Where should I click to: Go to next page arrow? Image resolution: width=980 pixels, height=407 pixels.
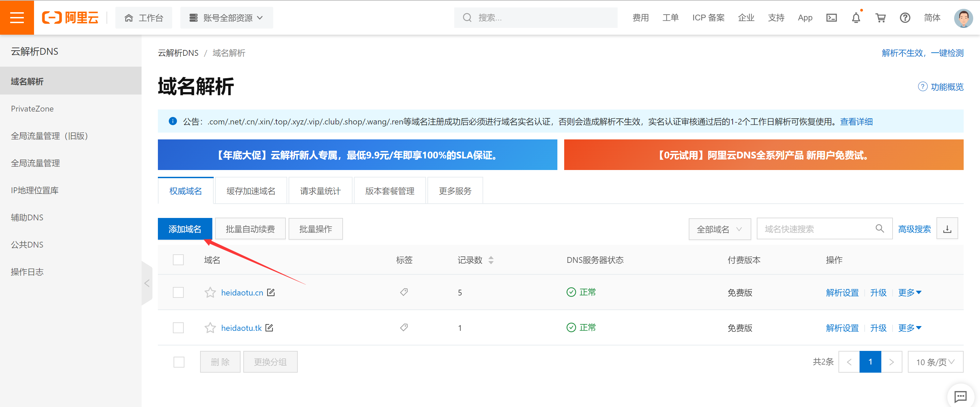(x=892, y=362)
